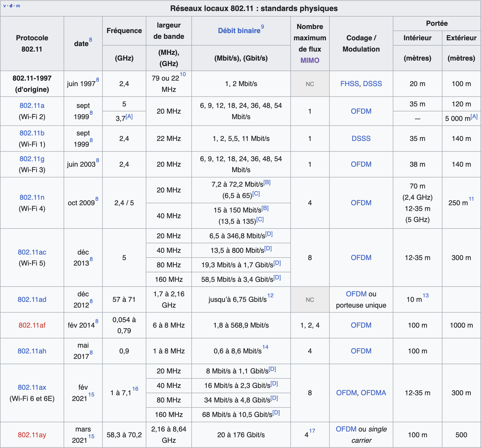Image resolution: width=481 pixels, height=448 pixels.
Task: Open the 802.11ah protocol link
Action: (32, 351)
